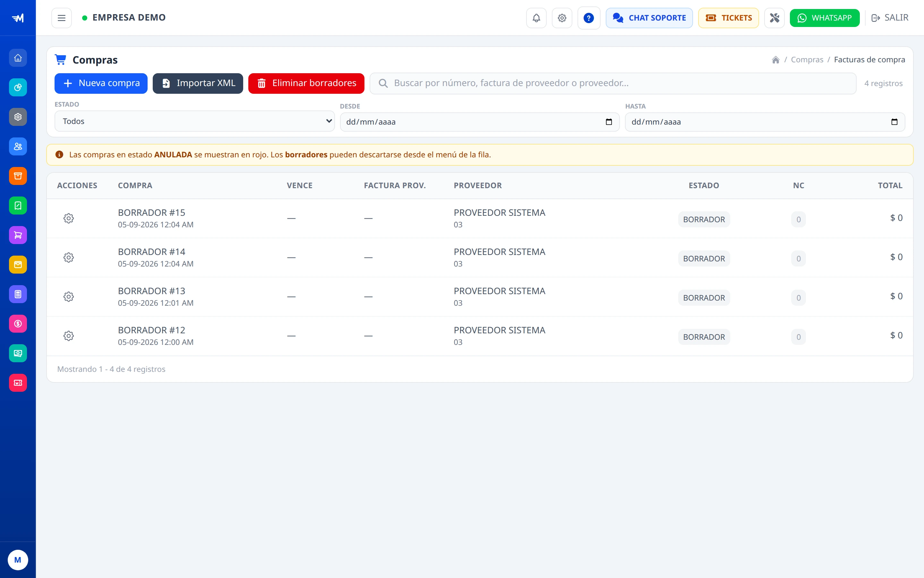The width and height of the screenshot is (924, 578).
Task: Click the M avatar at sidebar bottom
Action: tap(18, 560)
